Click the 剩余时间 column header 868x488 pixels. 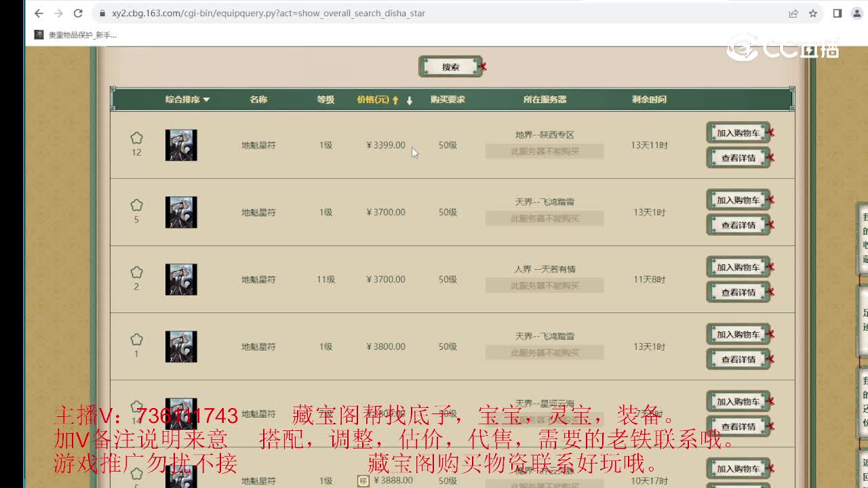coord(649,100)
